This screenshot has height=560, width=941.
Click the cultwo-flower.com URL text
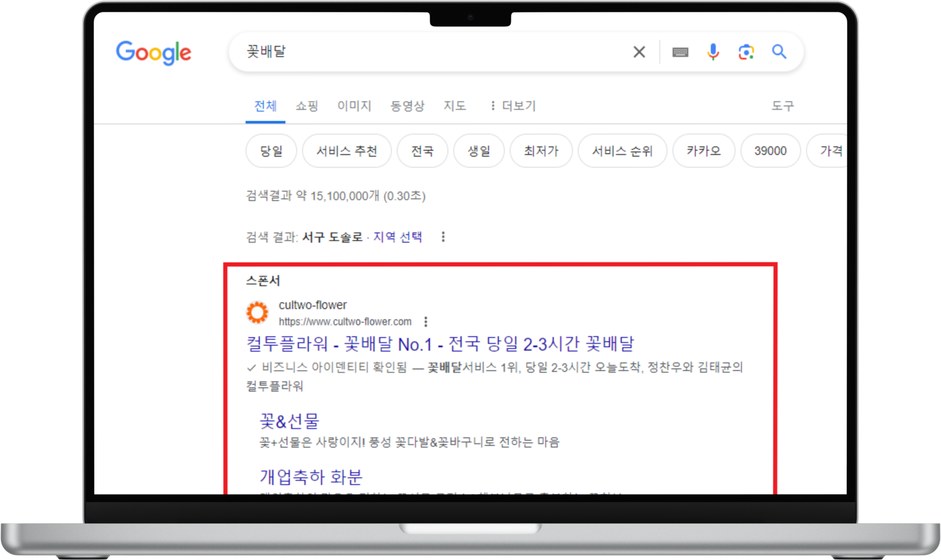345,322
